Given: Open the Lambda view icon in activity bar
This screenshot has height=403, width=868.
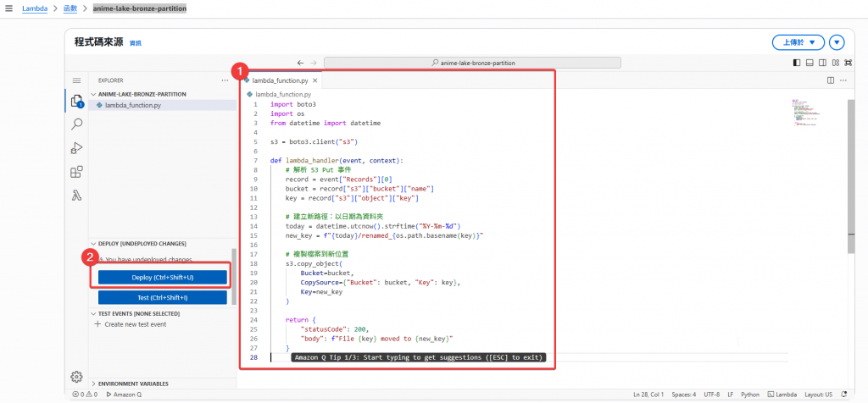Looking at the screenshot, I should click(77, 196).
